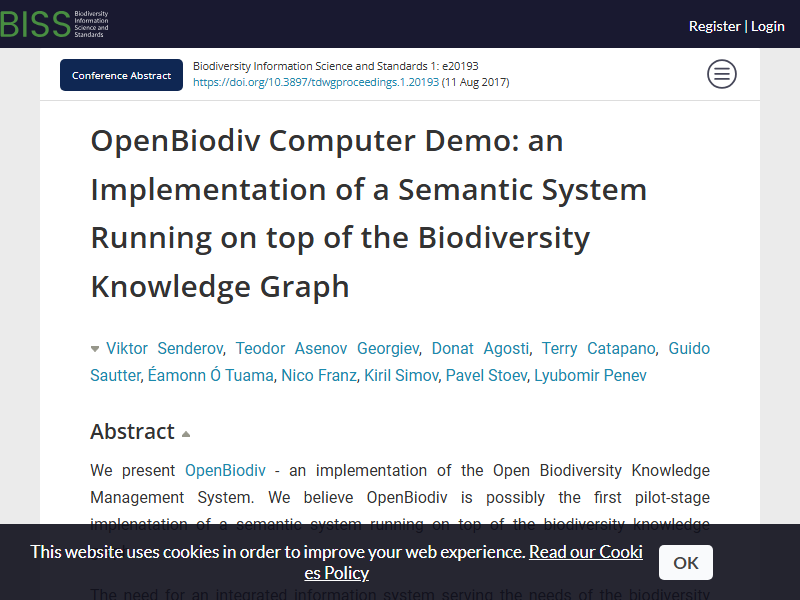Collapse the Abstract section triangle
This screenshot has width=800, height=600.
point(186,434)
